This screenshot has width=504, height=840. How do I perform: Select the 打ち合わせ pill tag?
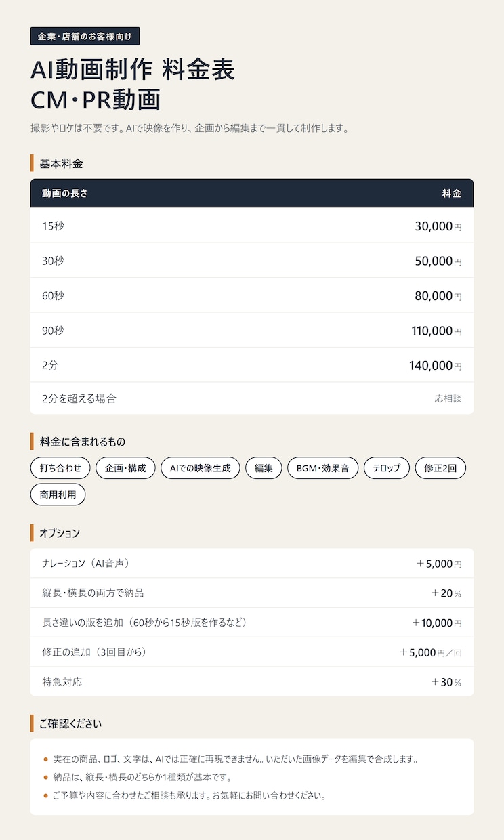pyautogui.click(x=60, y=468)
